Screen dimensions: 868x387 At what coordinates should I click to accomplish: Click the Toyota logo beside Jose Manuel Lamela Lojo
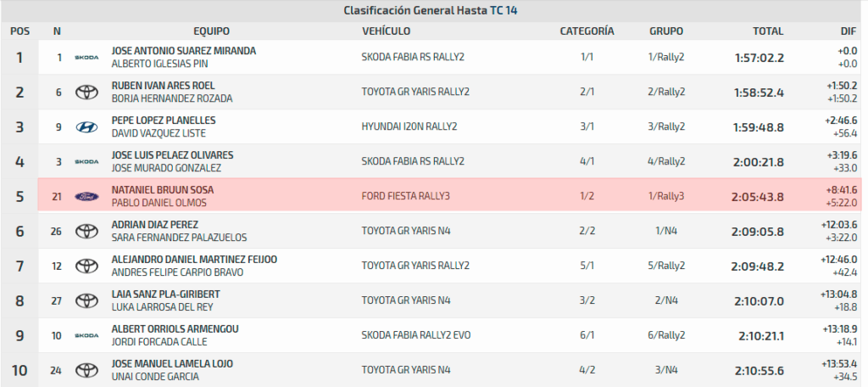(87, 370)
